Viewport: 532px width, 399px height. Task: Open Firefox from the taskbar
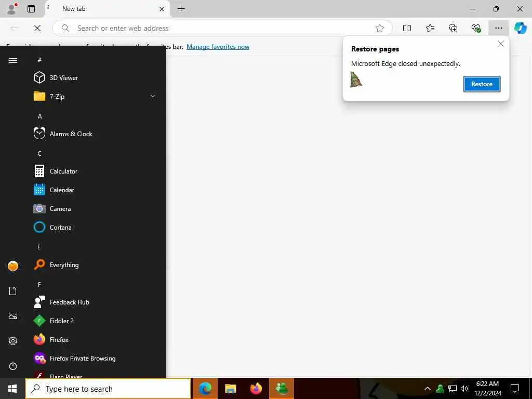tap(256, 389)
